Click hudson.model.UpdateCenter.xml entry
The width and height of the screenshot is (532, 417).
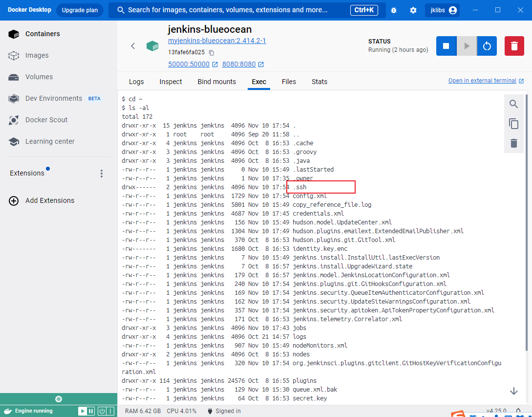click(x=342, y=222)
